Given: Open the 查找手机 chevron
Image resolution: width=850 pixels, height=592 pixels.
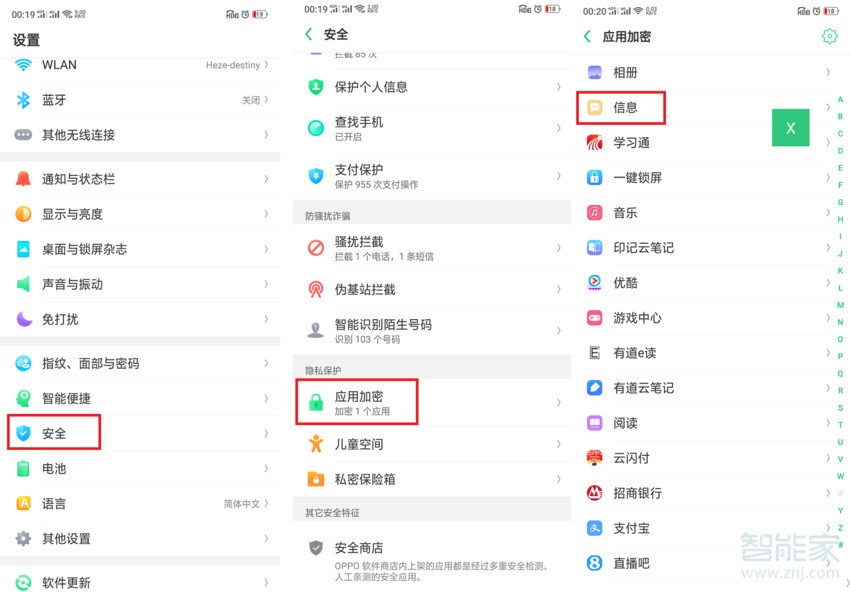Looking at the screenshot, I should tap(558, 128).
